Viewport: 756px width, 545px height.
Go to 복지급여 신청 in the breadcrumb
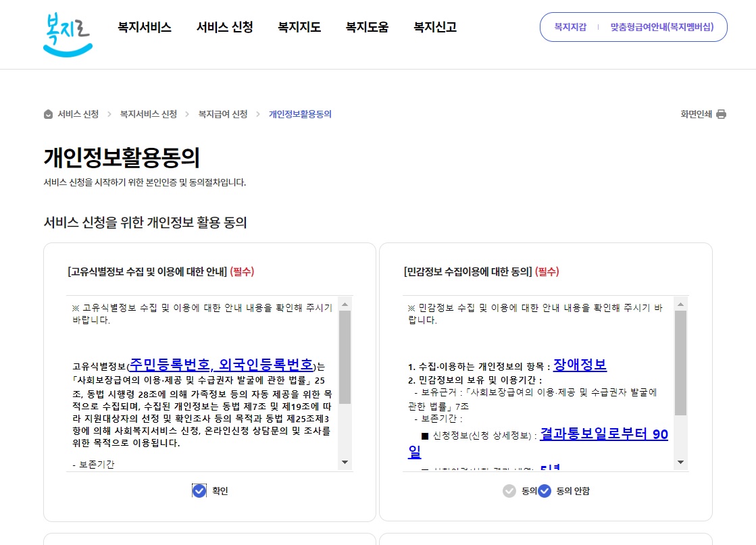point(224,114)
